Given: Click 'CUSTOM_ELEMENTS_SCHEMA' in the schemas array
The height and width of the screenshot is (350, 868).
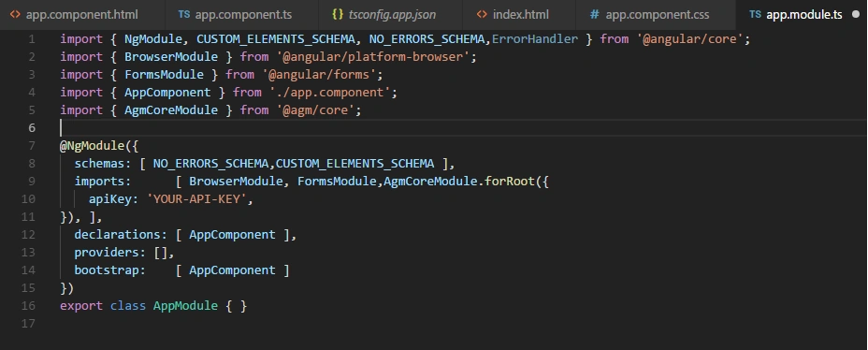Looking at the screenshot, I should [354, 164].
